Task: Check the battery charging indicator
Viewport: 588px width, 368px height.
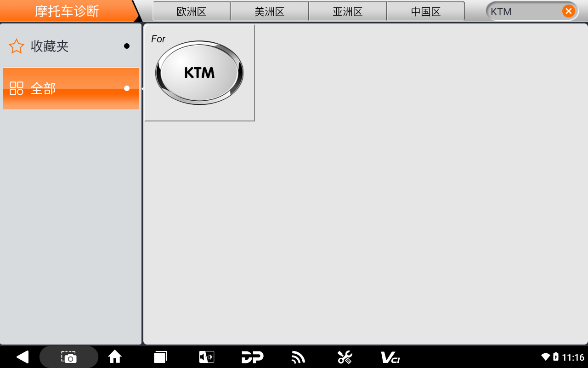Action: (x=556, y=357)
